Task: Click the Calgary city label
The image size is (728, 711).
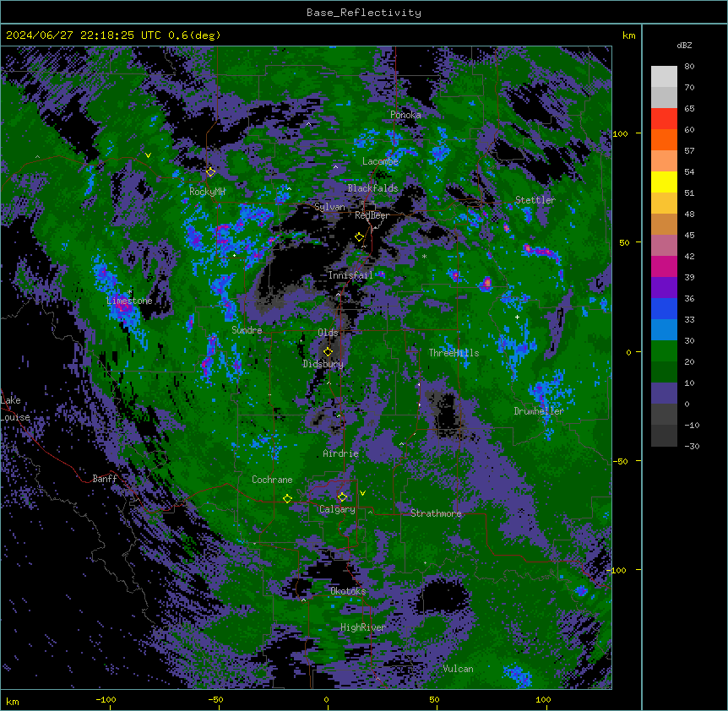Action: [337, 509]
